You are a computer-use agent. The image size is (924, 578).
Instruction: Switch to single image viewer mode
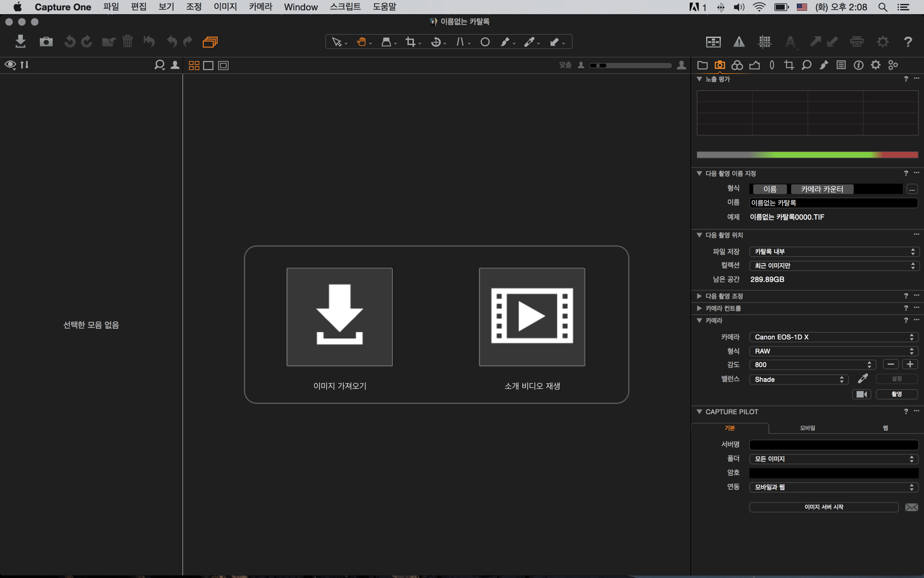[208, 66]
